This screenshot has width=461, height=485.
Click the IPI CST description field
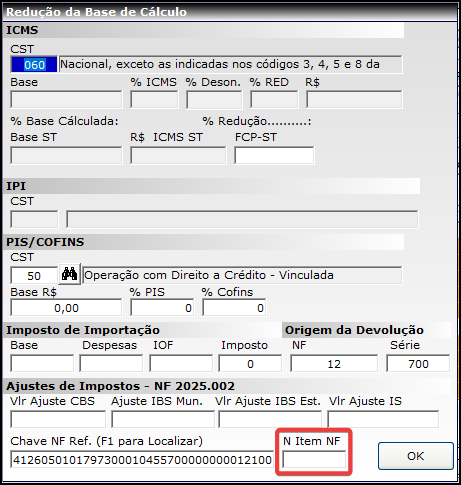point(242,219)
